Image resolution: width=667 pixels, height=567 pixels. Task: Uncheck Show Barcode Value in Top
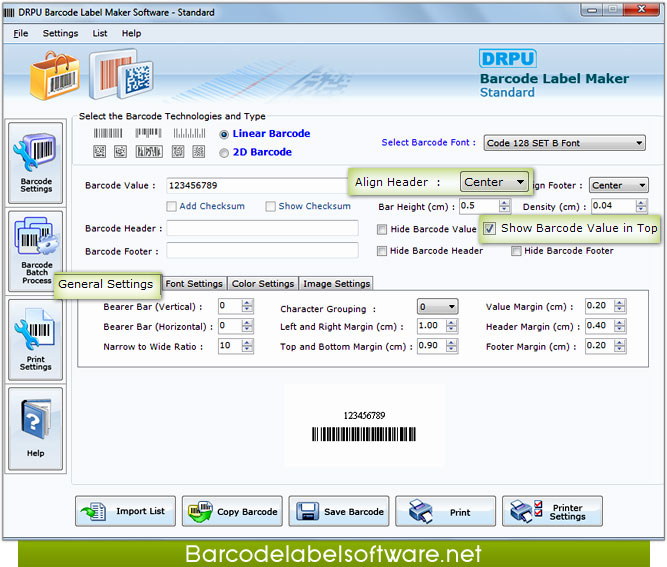tap(489, 228)
